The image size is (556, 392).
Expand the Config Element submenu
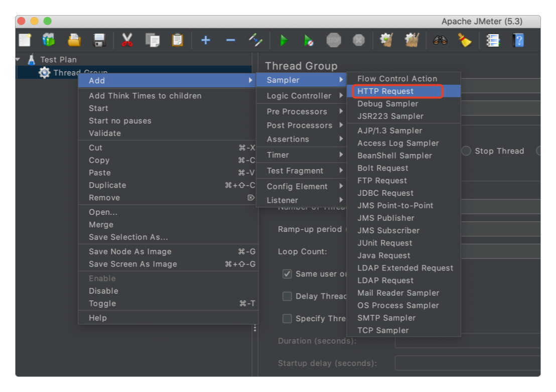(302, 186)
